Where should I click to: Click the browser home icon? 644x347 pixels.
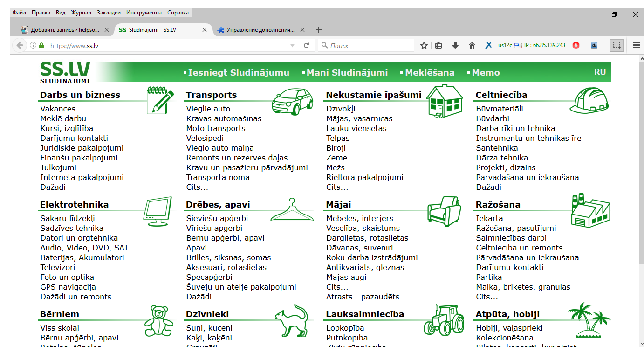[472, 45]
